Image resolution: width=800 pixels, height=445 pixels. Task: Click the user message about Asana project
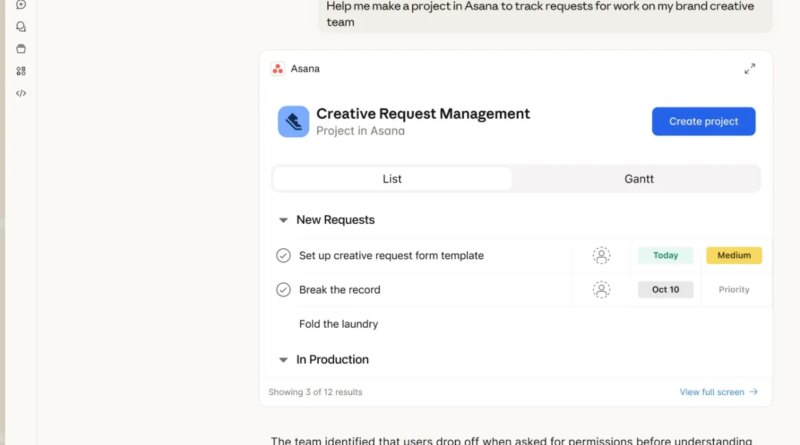click(x=545, y=14)
